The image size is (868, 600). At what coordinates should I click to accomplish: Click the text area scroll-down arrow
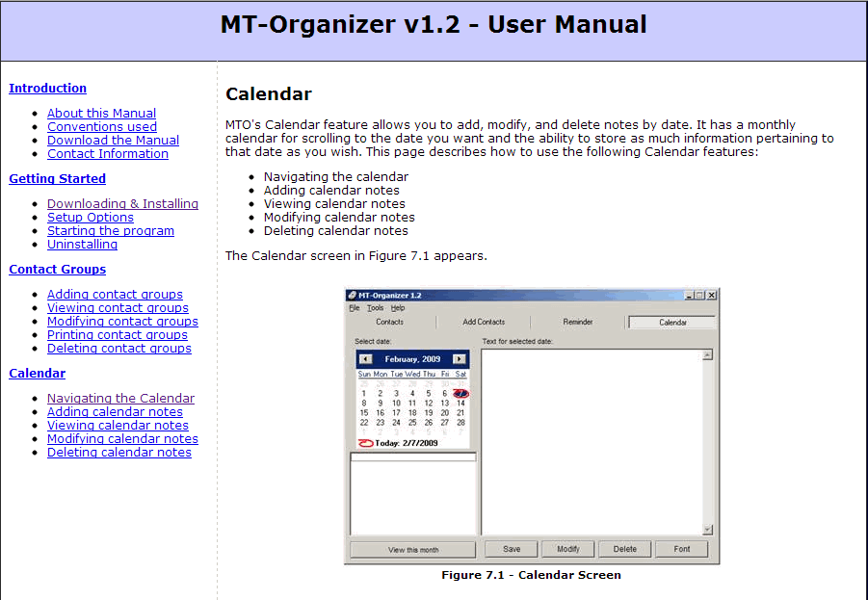click(708, 530)
